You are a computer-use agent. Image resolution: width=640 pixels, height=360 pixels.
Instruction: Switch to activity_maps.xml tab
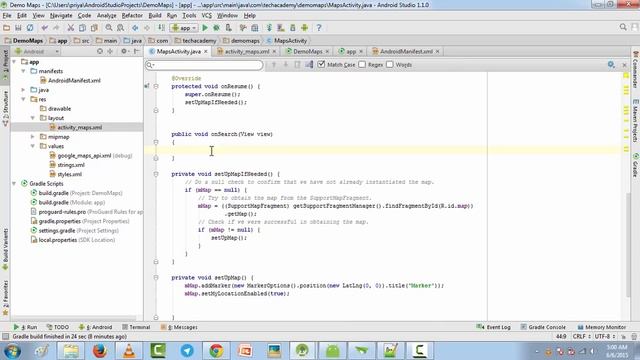[x=247, y=51]
